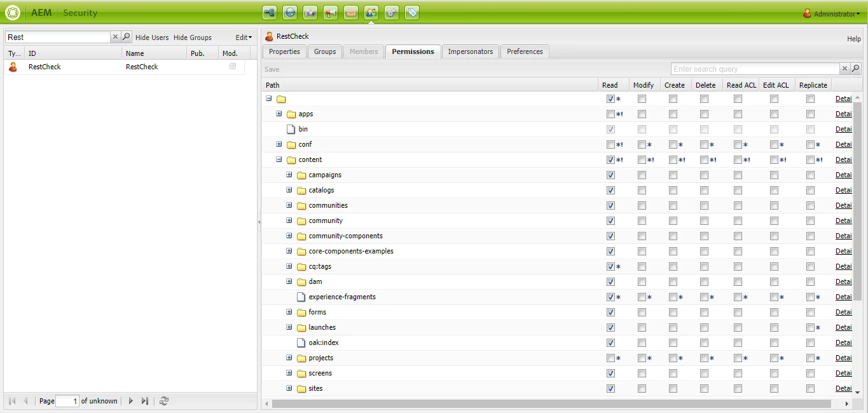Open the Administrator user menu

coord(832,13)
